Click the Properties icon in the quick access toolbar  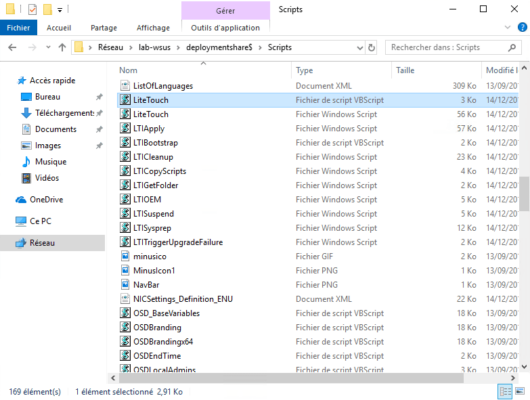point(32,9)
